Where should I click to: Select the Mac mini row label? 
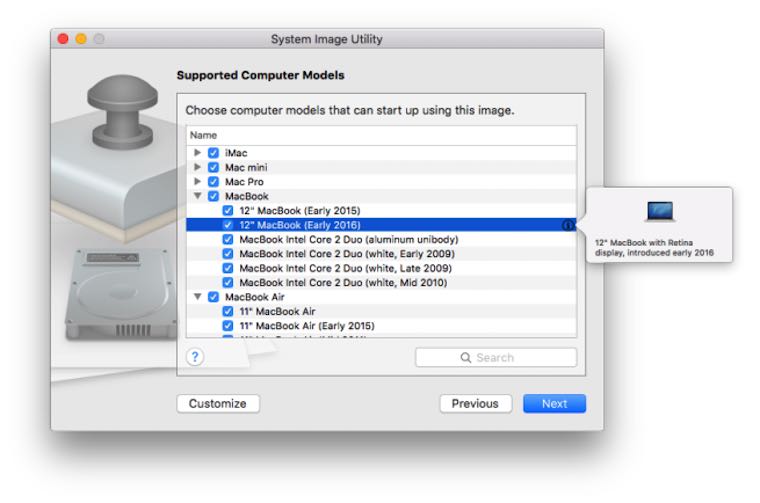246,168
